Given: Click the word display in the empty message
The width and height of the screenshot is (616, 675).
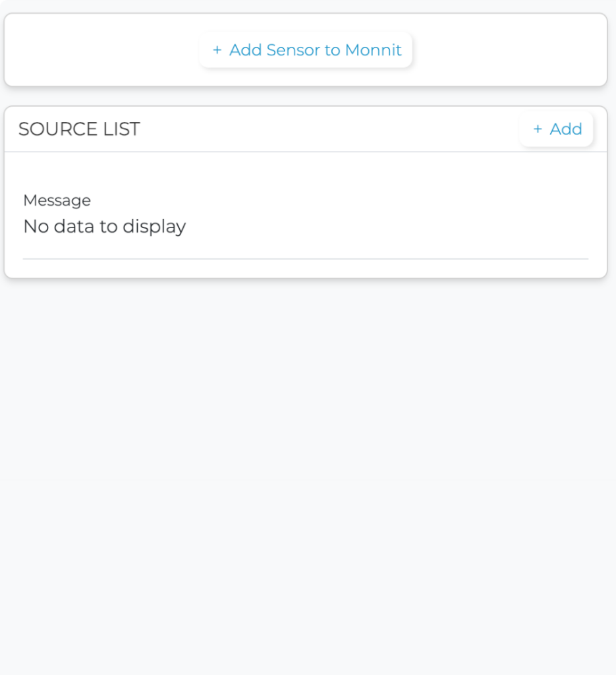Looking at the screenshot, I should coord(158,227).
